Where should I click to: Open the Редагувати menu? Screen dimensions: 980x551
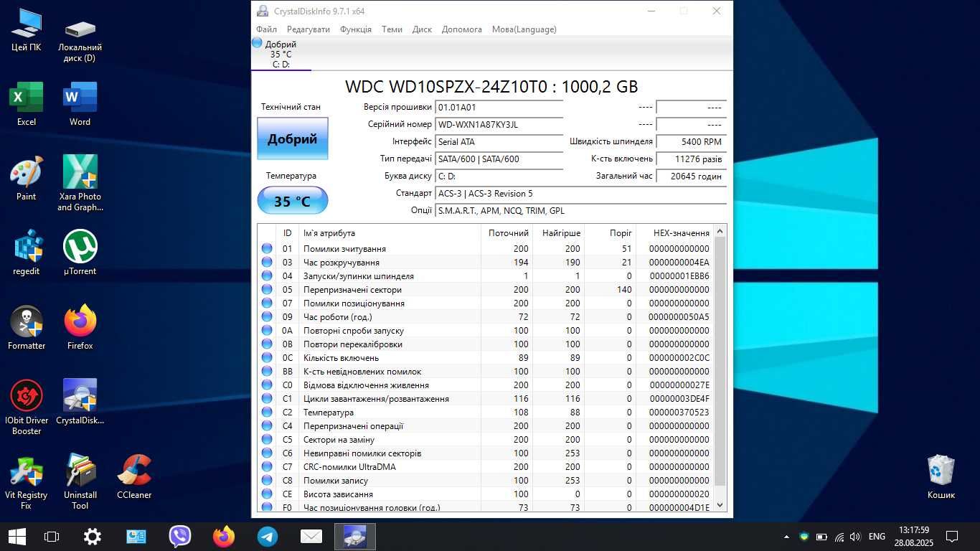tap(308, 29)
